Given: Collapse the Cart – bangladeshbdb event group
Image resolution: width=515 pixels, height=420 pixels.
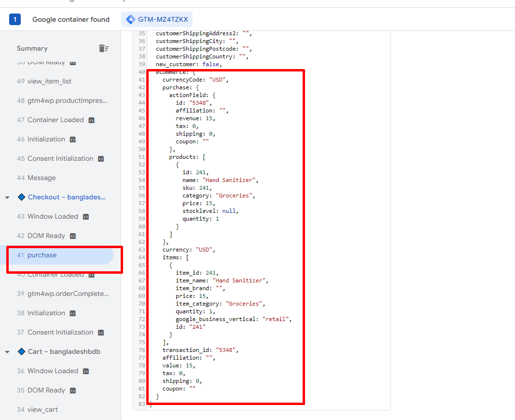Looking at the screenshot, I should coord(7,351).
